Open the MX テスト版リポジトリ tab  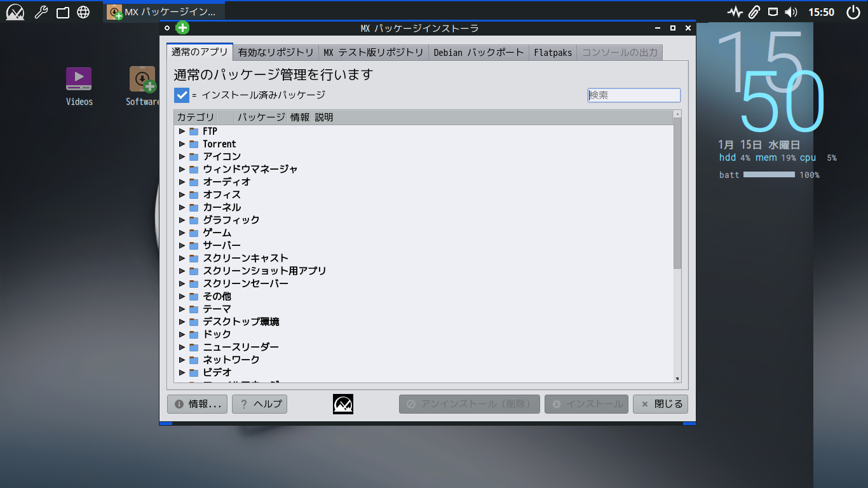pos(374,53)
